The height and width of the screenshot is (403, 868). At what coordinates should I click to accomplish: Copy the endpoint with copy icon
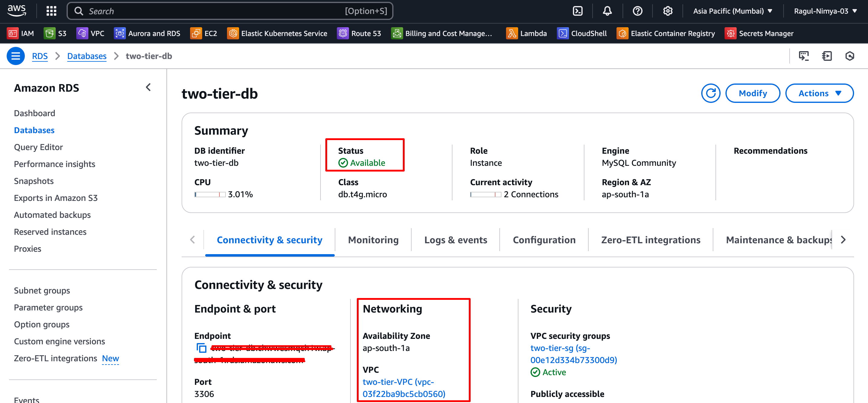coord(201,348)
